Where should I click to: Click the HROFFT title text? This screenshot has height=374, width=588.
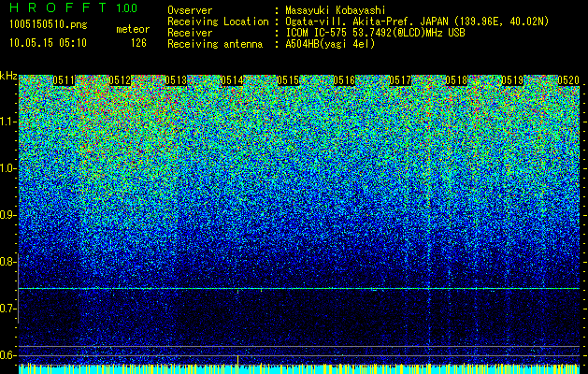pyautogui.click(x=58, y=7)
